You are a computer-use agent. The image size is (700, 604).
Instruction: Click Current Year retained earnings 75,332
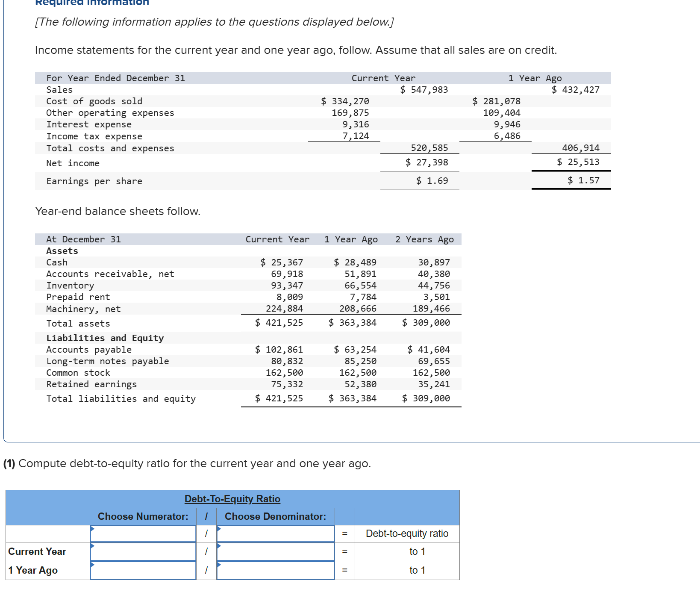287,384
